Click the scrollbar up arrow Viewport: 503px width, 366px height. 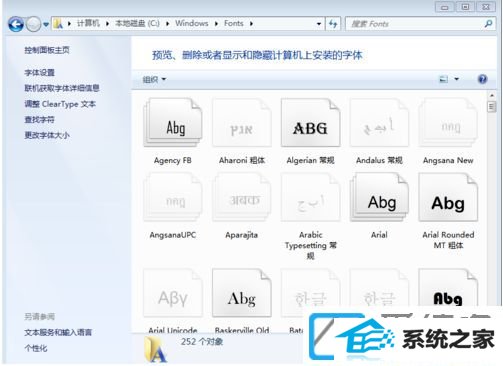[x=492, y=96]
